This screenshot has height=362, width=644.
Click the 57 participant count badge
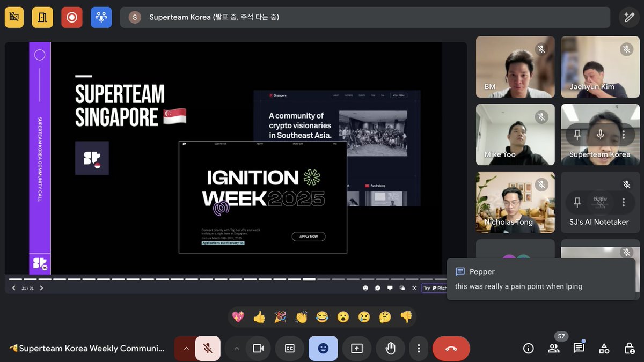pyautogui.click(x=561, y=336)
